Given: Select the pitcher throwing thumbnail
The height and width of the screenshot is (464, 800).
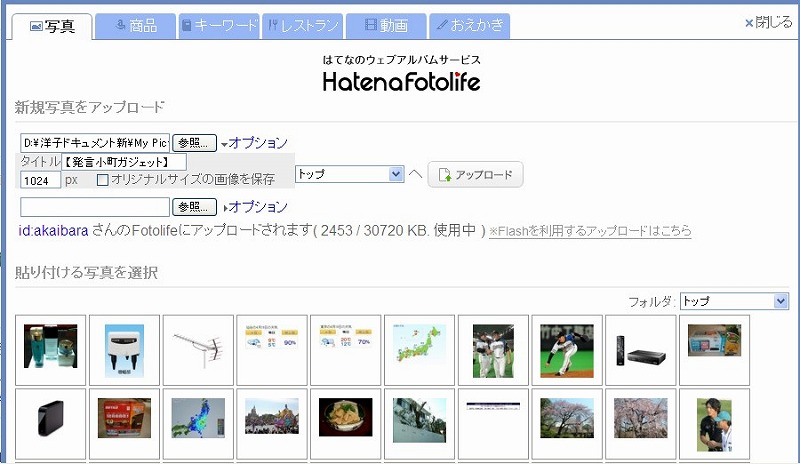Looking at the screenshot, I should coord(567,350).
